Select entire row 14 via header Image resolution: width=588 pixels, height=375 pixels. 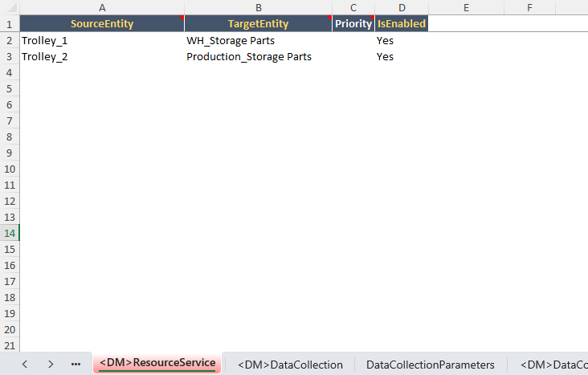[x=10, y=233]
